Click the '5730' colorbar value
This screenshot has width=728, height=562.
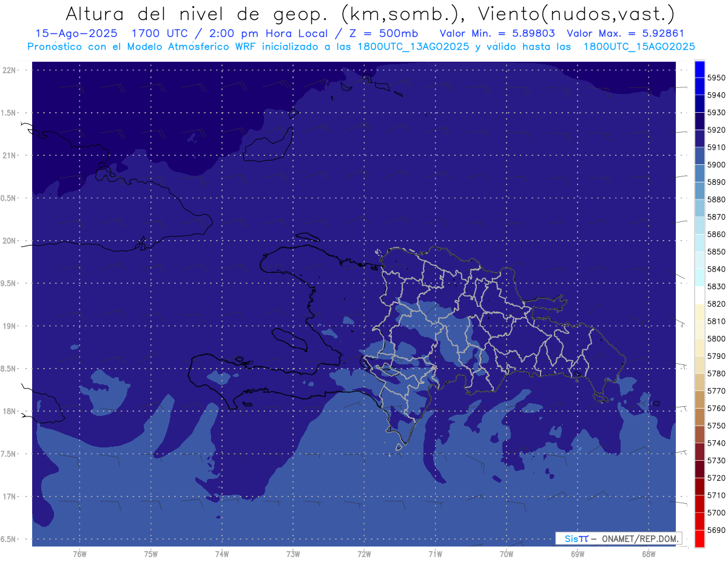(x=716, y=460)
